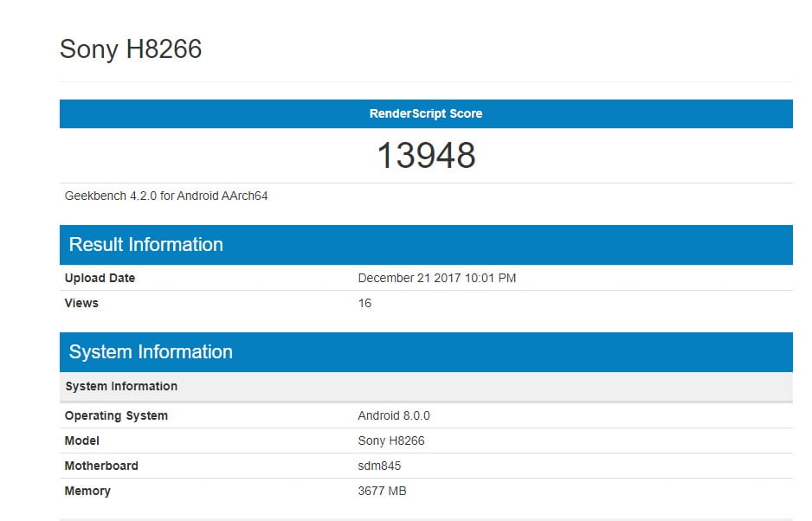Select the Views row label
The height and width of the screenshot is (521, 812).
[81, 303]
